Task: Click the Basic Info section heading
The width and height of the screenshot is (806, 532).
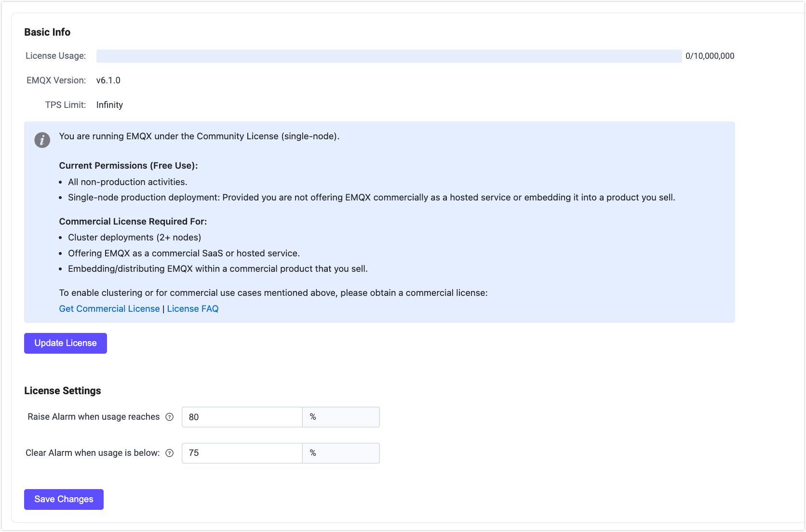Action: pos(47,32)
